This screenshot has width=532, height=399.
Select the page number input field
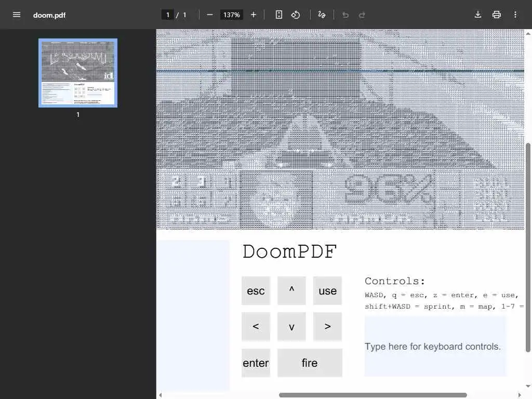pyautogui.click(x=168, y=15)
